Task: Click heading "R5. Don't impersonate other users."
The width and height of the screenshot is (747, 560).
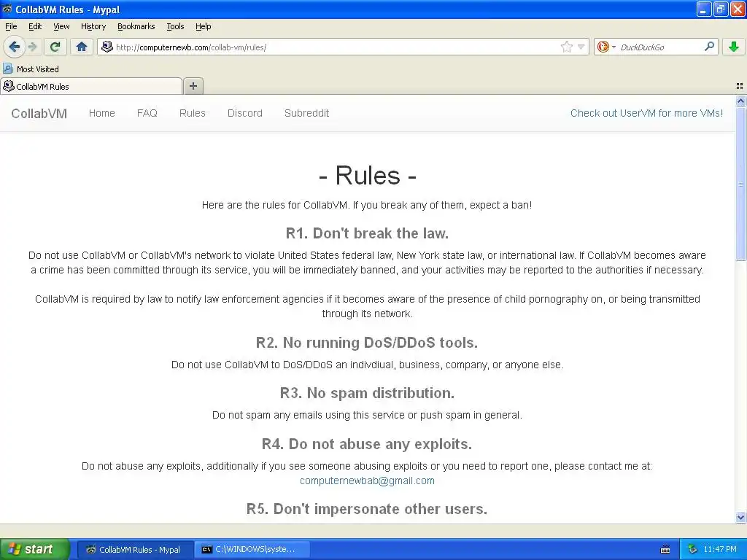Action: (x=367, y=509)
